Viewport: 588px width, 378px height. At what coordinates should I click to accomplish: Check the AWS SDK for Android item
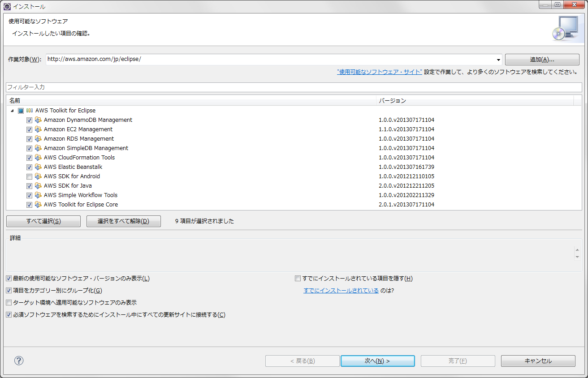[29, 176]
